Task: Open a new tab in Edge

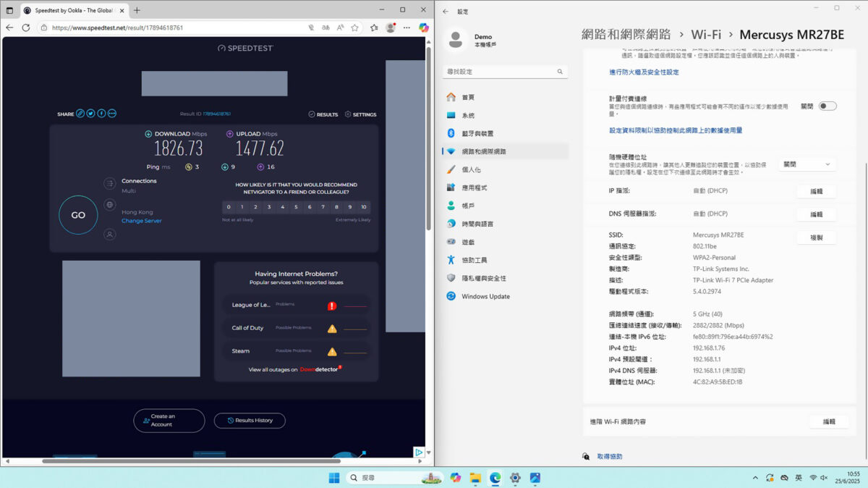Action: coord(137,10)
